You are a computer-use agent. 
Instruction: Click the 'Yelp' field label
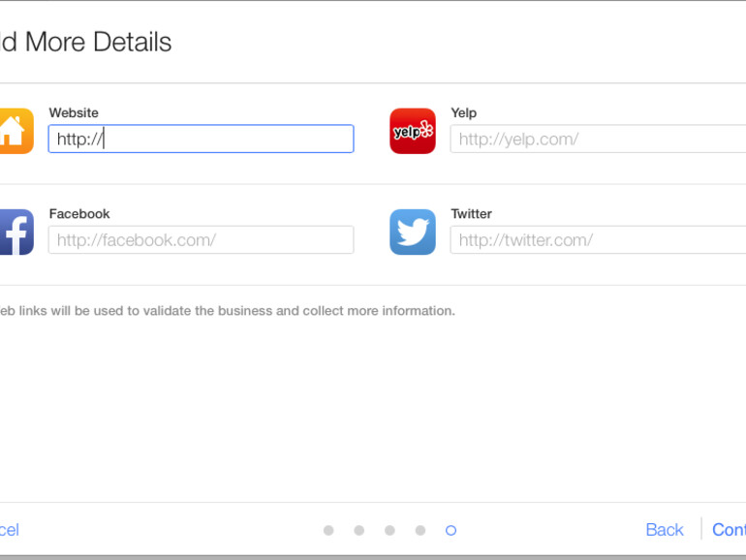pos(464,112)
